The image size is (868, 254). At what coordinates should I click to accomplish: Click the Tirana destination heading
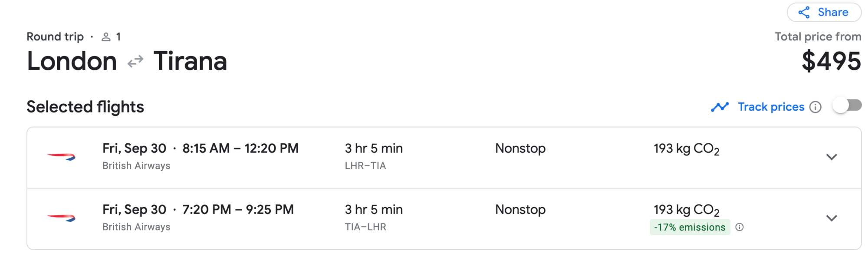[x=190, y=61]
